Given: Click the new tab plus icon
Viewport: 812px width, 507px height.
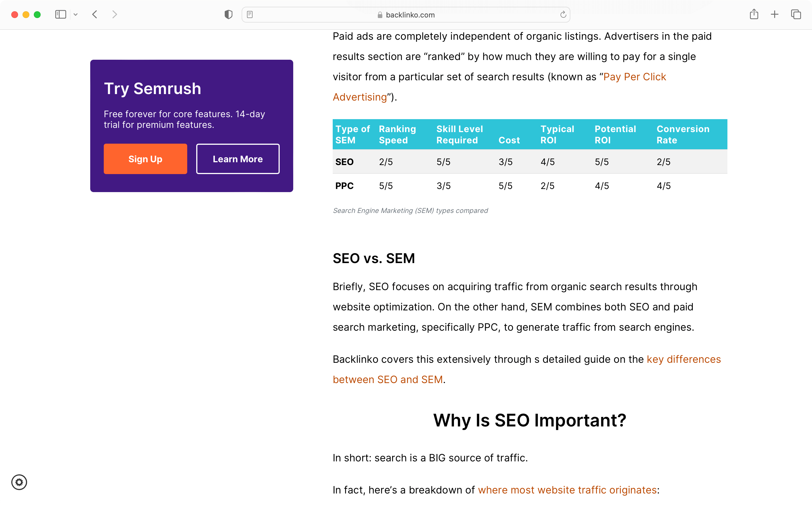Looking at the screenshot, I should pos(775,15).
